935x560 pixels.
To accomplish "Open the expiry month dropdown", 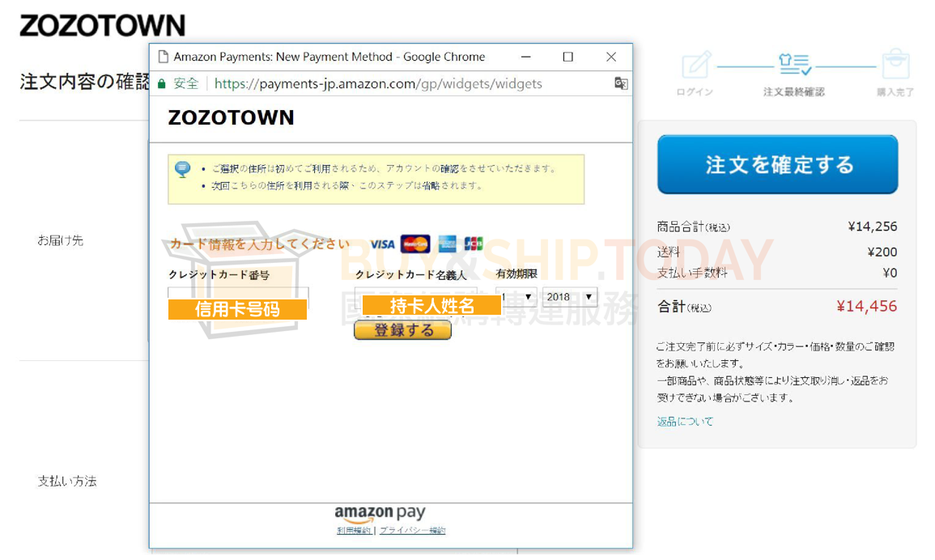I will coord(516,296).
